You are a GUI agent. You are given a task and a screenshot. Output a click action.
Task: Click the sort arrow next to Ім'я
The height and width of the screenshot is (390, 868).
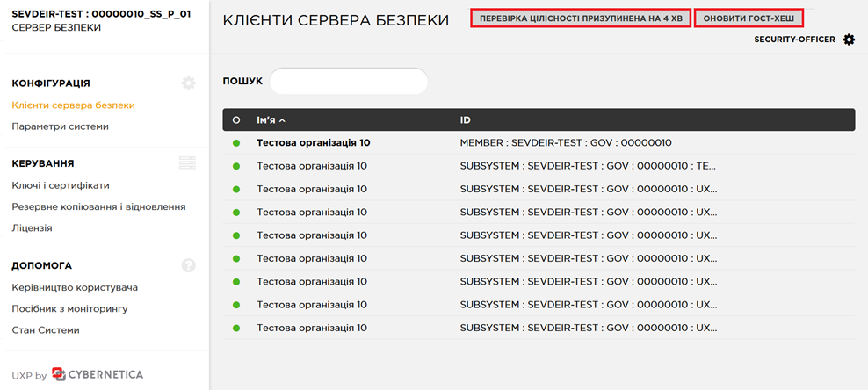(283, 119)
